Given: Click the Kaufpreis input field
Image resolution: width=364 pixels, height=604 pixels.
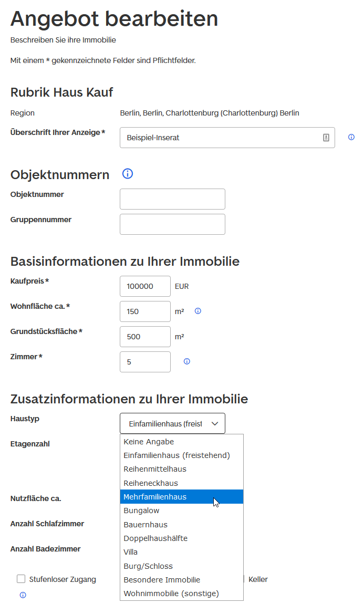Looking at the screenshot, I should [x=145, y=286].
